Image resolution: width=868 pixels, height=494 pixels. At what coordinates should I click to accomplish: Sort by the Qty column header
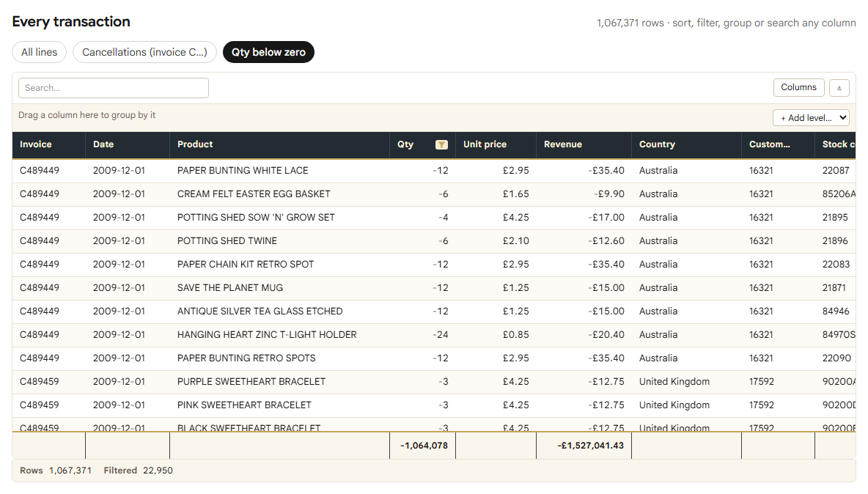(x=405, y=144)
